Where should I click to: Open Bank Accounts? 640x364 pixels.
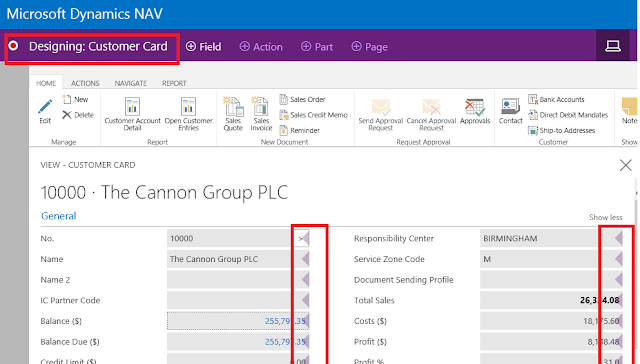[x=556, y=99]
